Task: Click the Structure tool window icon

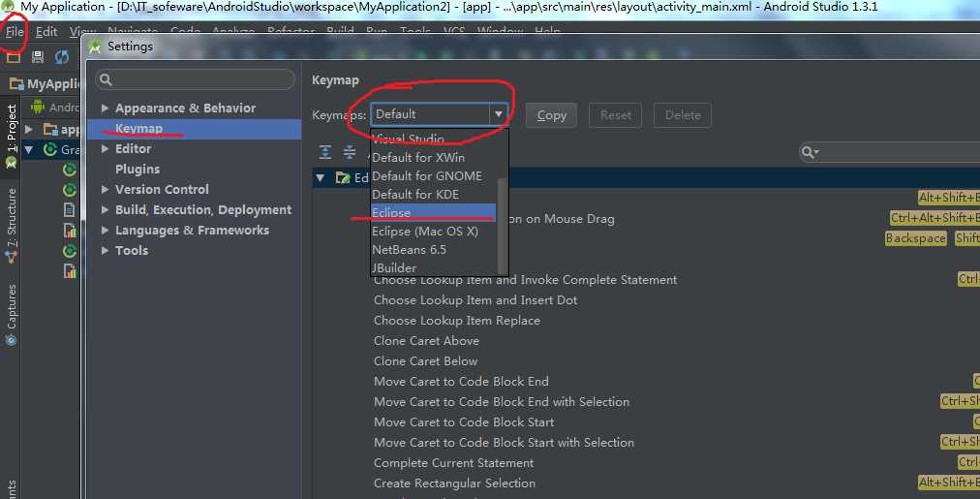Action: point(11,257)
